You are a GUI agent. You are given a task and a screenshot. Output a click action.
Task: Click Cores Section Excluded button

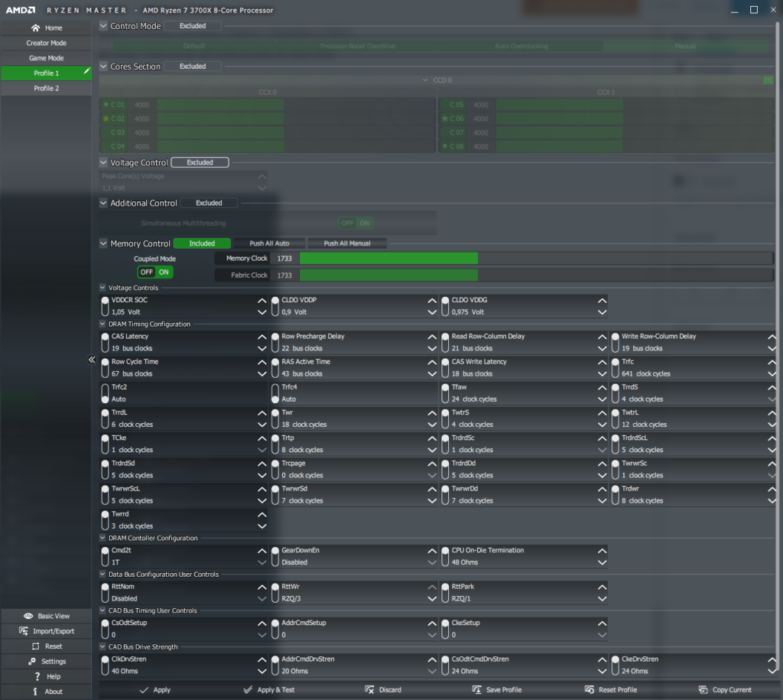point(193,66)
